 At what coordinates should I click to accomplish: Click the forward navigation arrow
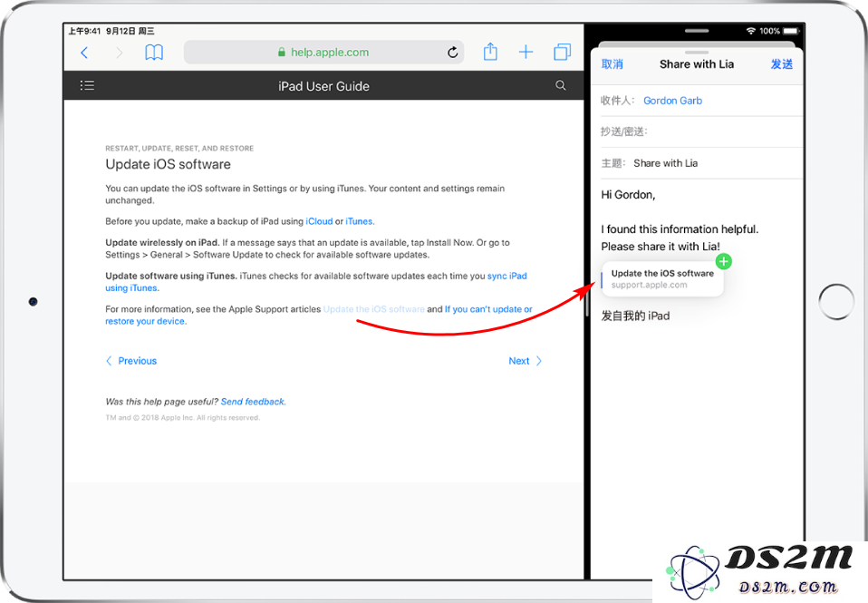(x=119, y=53)
